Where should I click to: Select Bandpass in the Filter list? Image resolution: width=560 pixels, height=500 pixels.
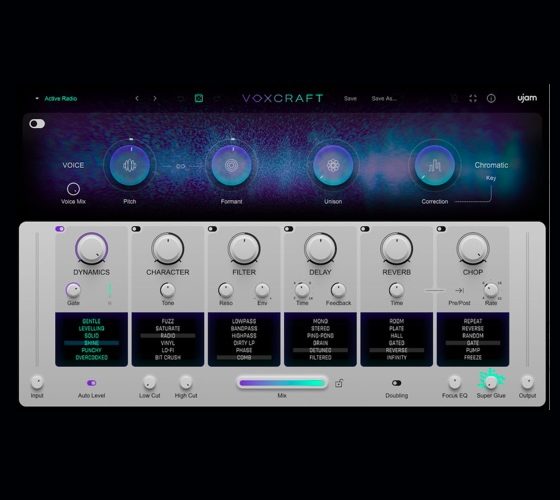tap(244, 328)
